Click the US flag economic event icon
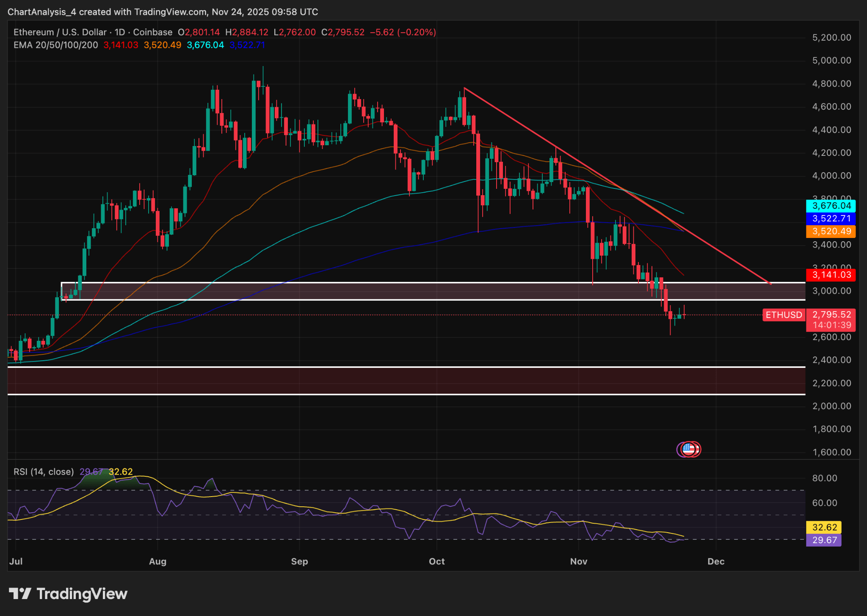Image resolution: width=867 pixels, height=616 pixels. pos(688,449)
